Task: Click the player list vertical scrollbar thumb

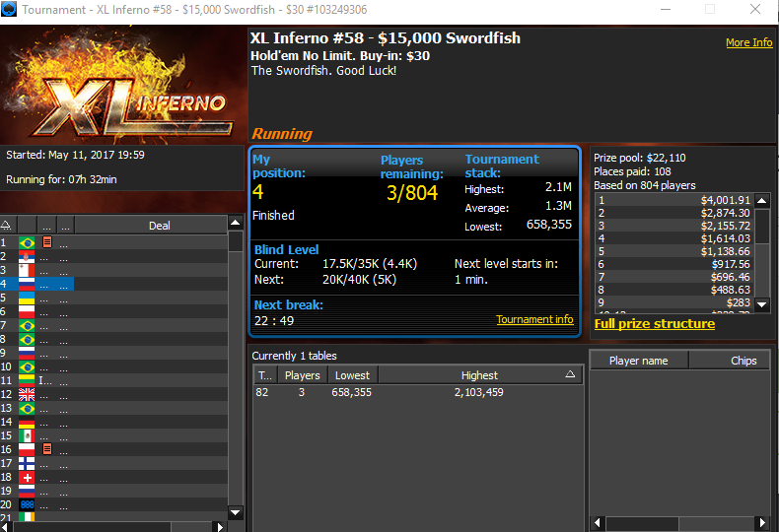Action: click(236, 241)
